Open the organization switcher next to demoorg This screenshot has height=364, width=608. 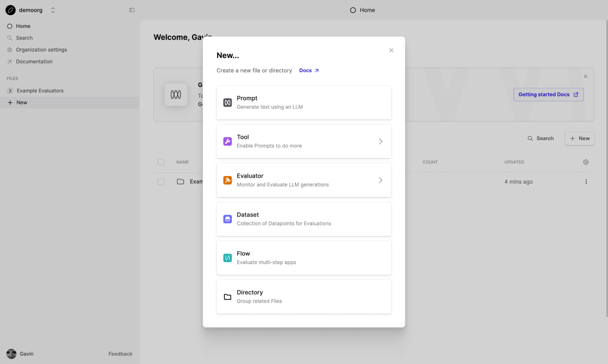click(53, 10)
